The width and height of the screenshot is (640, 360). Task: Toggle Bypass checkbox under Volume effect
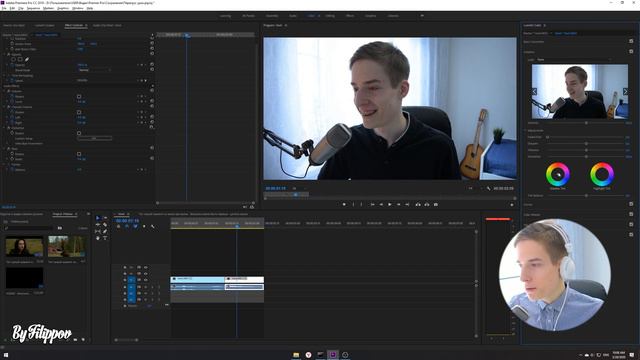pyautogui.click(x=79, y=97)
